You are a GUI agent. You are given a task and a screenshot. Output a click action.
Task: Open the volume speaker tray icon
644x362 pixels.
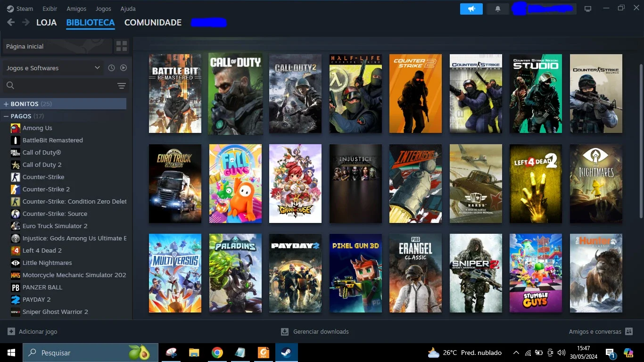click(561, 353)
